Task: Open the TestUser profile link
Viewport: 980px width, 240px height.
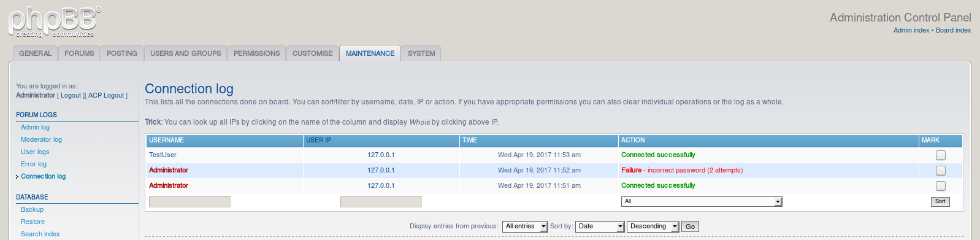Action: [x=163, y=155]
